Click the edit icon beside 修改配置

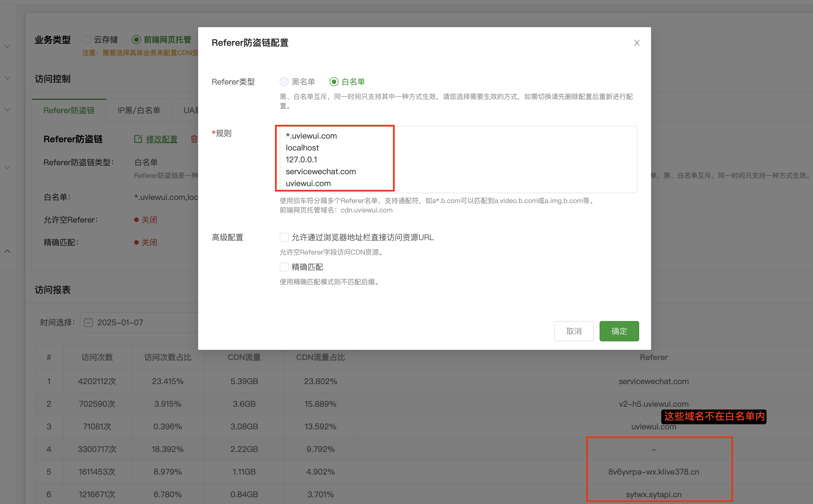138,139
